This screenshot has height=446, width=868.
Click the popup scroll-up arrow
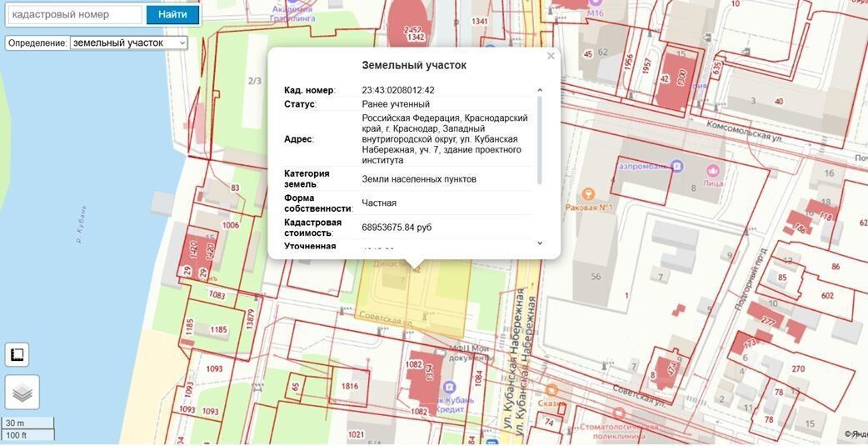(540, 90)
